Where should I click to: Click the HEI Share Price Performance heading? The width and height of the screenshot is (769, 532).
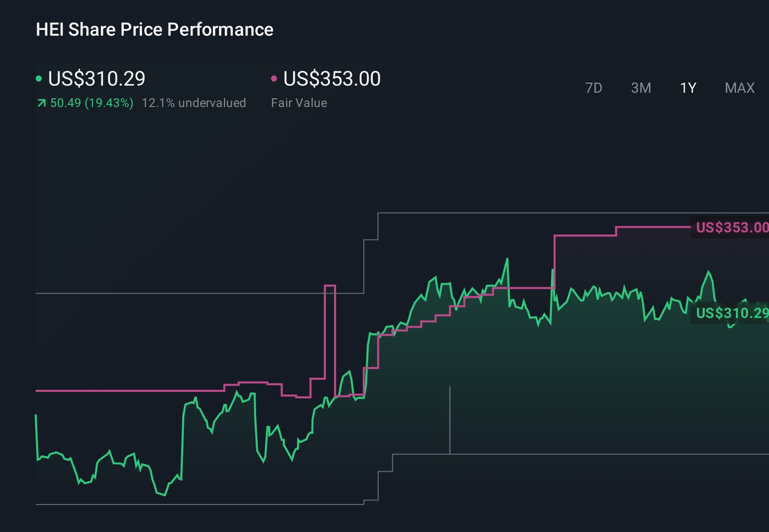tap(154, 29)
